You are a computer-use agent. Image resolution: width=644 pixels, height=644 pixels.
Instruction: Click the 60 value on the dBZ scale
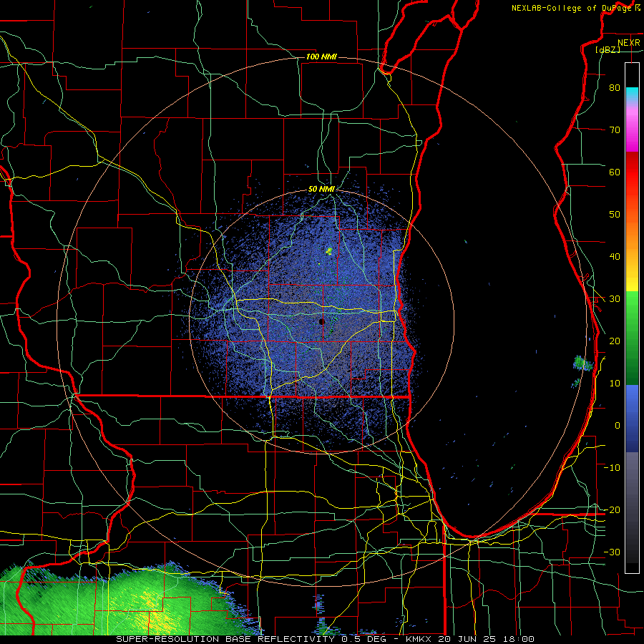point(615,172)
